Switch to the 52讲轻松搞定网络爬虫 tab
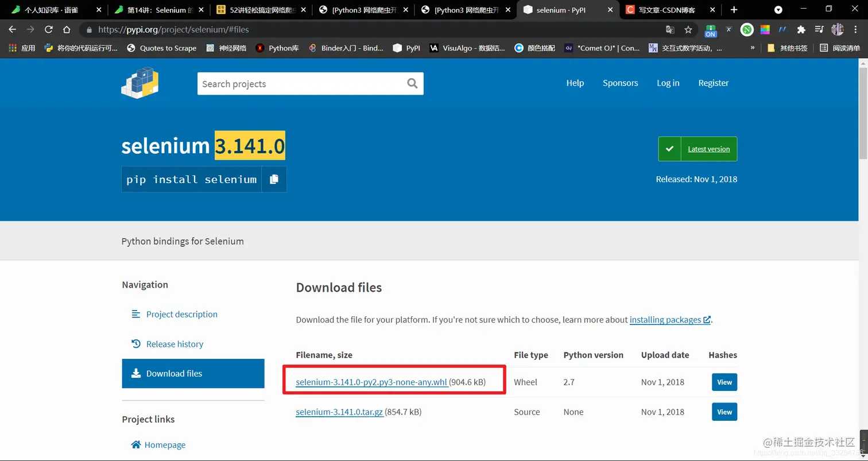868x461 pixels. (262, 10)
